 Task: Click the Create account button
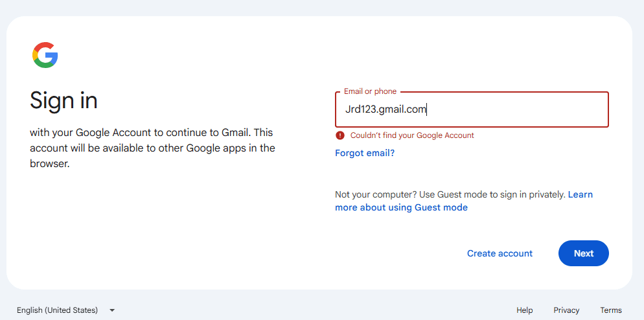[500, 253]
